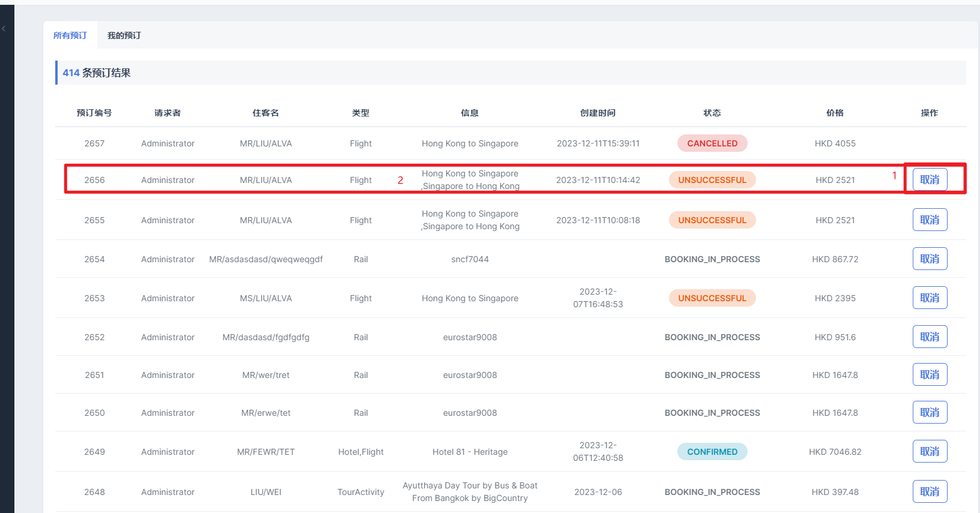This screenshot has width=980, height=513.
Task: Select the 状态 column header
Action: point(712,113)
